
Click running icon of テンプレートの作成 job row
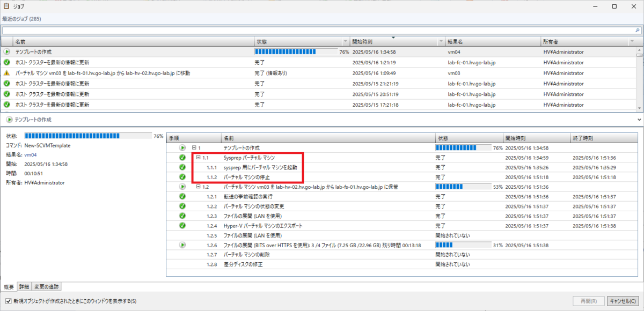coord(7,52)
